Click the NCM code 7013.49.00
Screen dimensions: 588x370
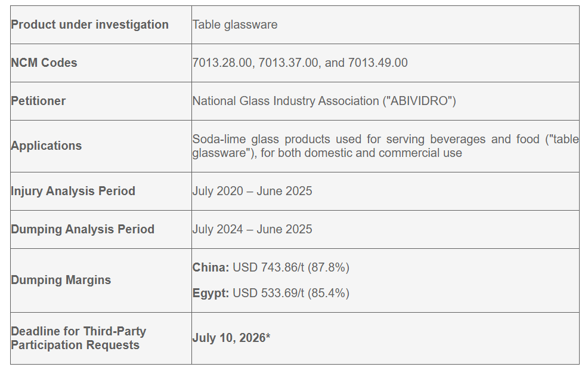[377, 63]
